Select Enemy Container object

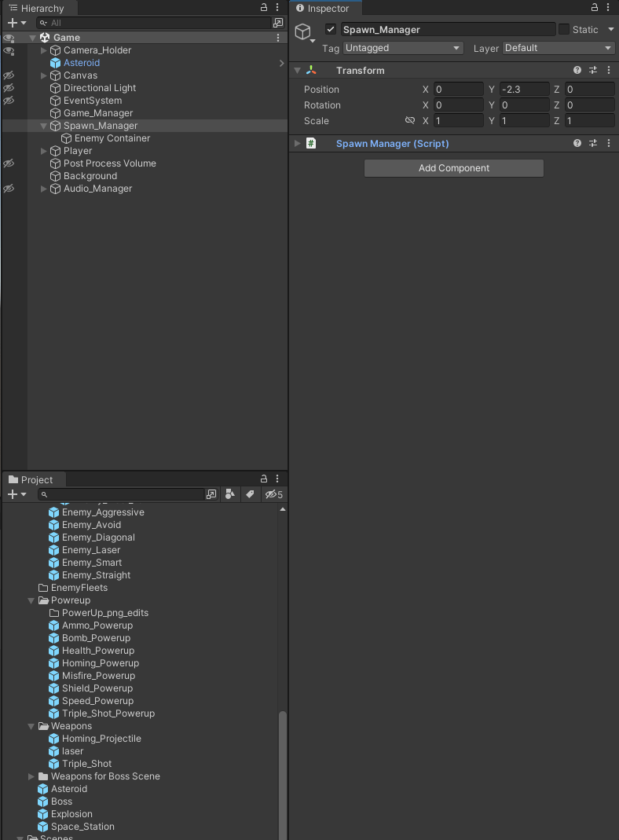112,138
